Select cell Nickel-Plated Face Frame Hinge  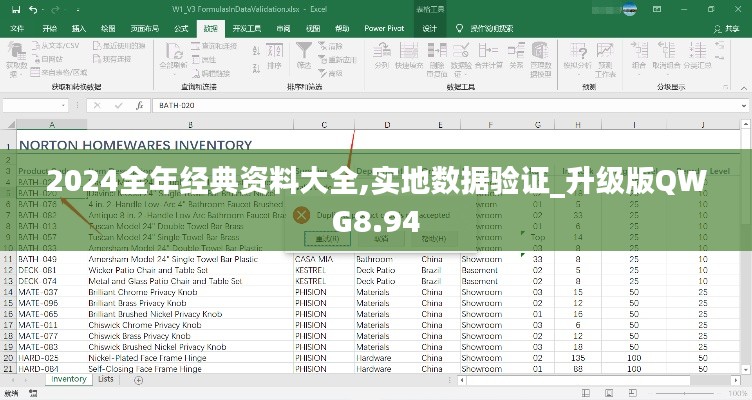190,358
